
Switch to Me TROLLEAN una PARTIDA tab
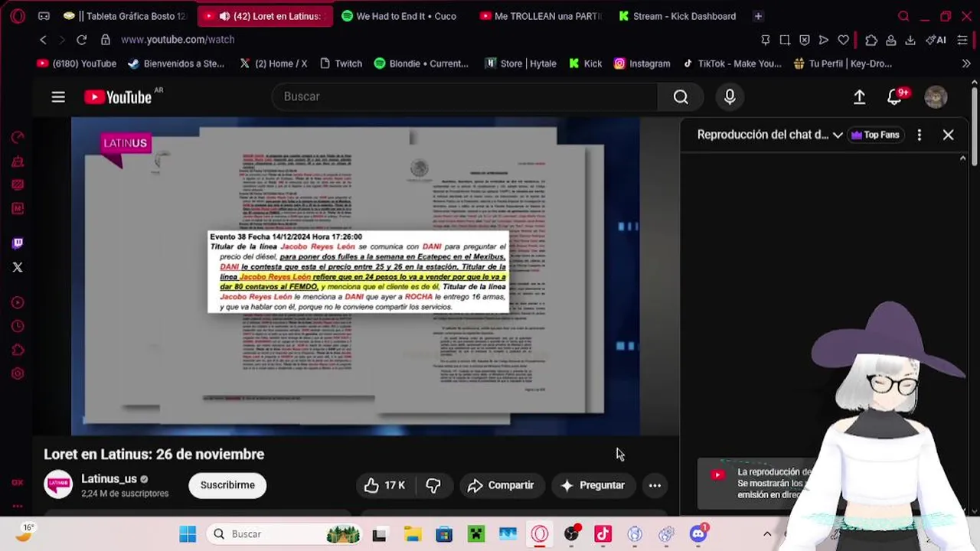(541, 16)
